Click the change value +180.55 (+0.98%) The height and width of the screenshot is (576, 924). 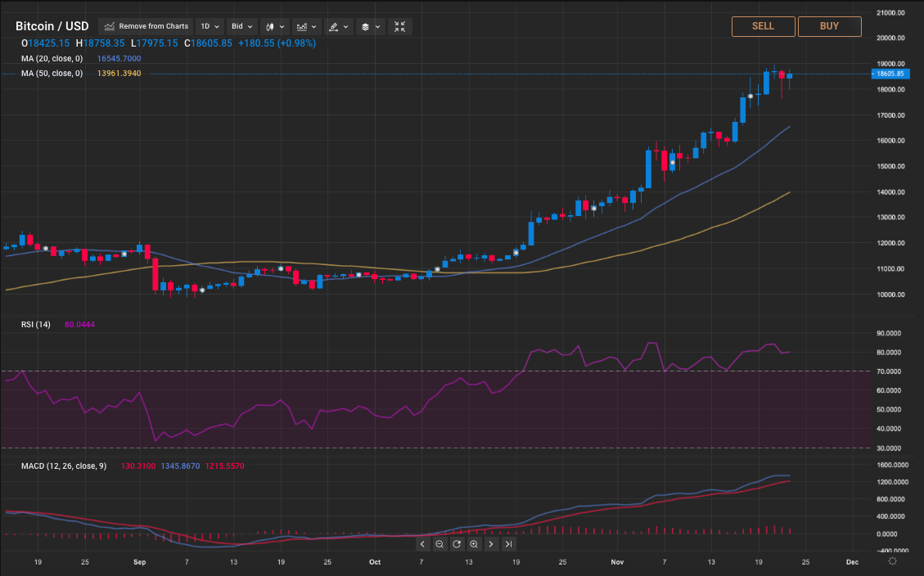[277, 43]
